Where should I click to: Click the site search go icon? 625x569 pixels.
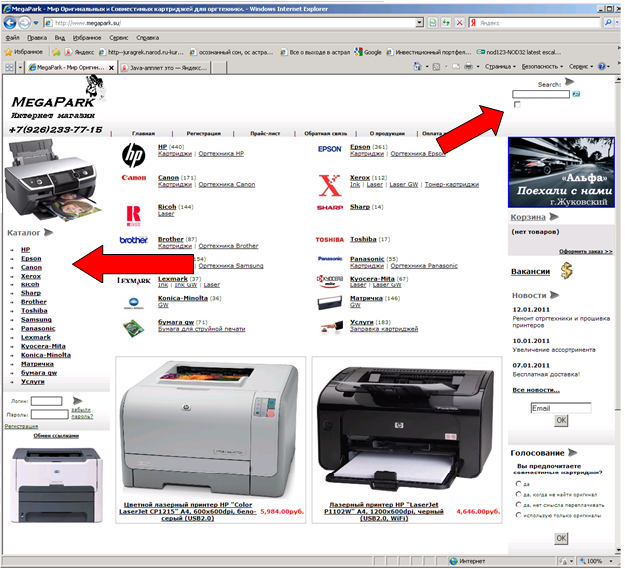click(x=576, y=94)
